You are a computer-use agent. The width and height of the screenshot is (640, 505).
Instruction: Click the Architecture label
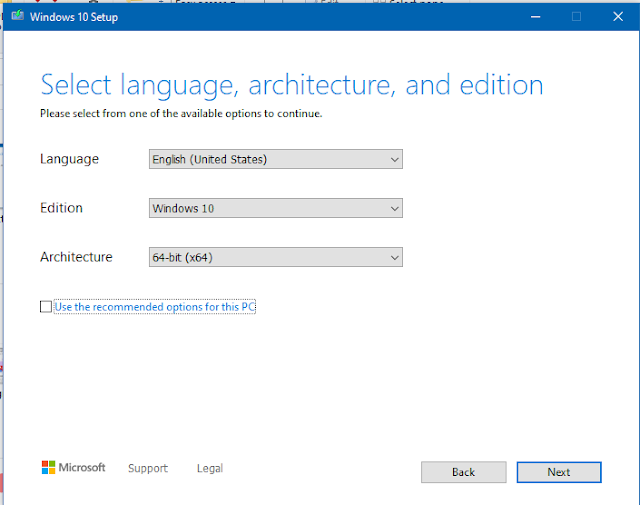76,257
